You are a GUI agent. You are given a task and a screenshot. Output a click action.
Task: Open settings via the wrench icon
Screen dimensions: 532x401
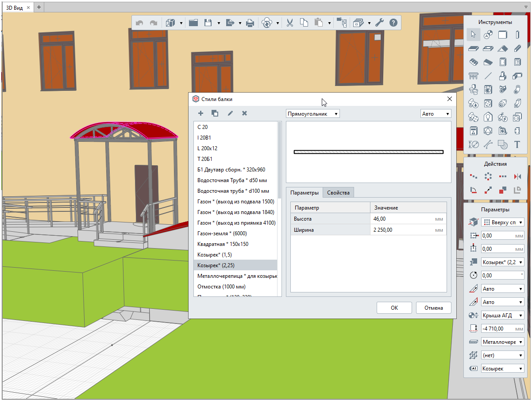[x=379, y=23]
